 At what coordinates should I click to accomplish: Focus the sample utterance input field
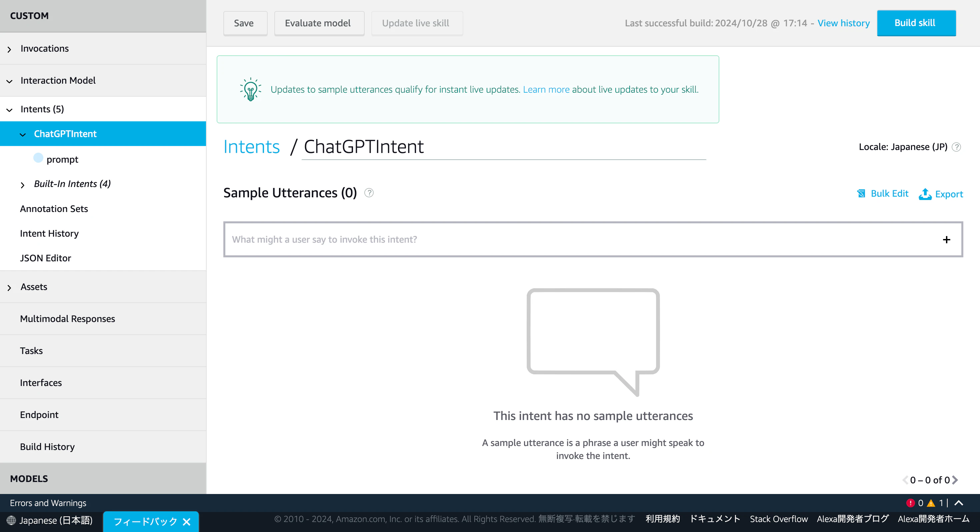pyautogui.click(x=593, y=239)
